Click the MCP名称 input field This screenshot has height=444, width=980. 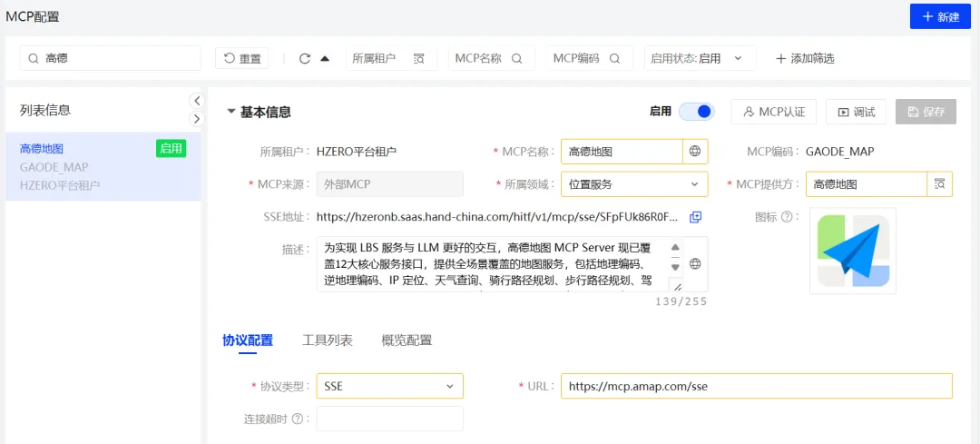[x=622, y=151]
